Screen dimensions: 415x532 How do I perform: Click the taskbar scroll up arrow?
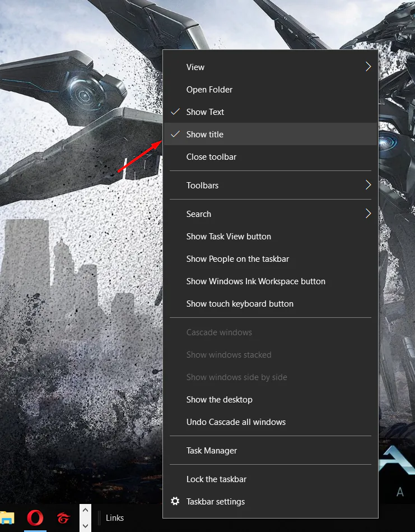(x=86, y=510)
